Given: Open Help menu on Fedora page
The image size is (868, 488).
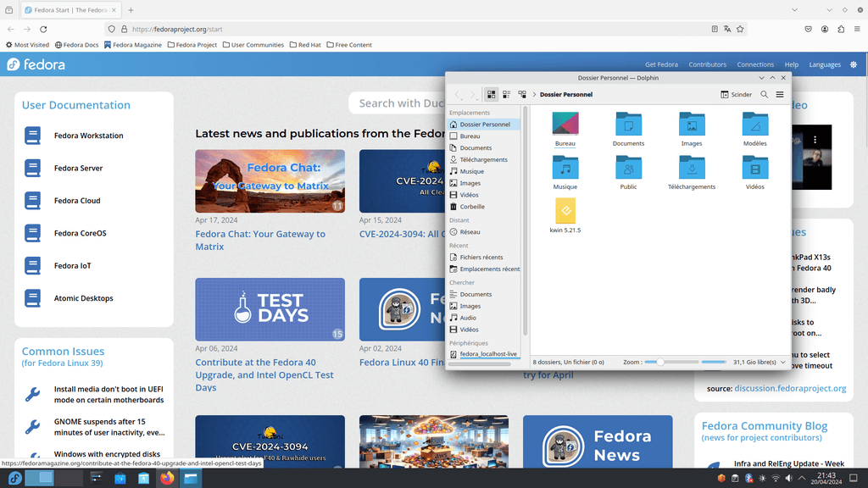Looking at the screenshot, I should click(x=791, y=64).
